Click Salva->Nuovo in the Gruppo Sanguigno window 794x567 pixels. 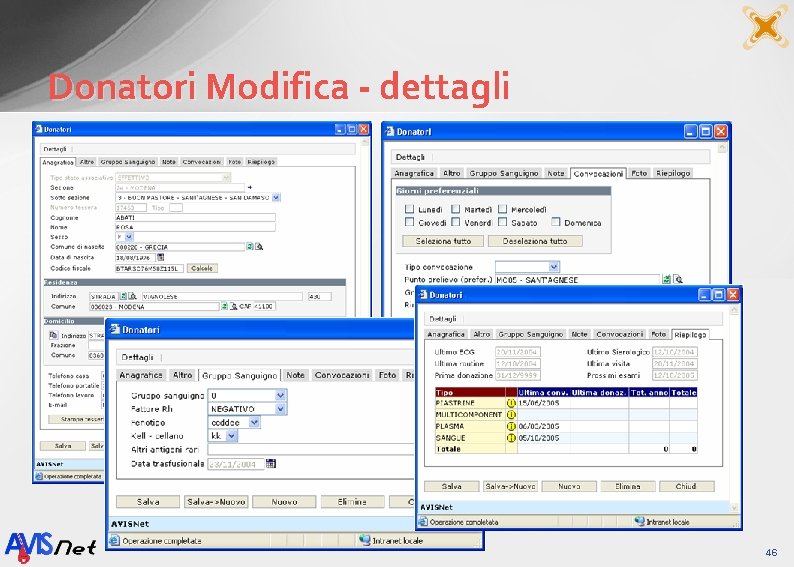click(216, 502)
